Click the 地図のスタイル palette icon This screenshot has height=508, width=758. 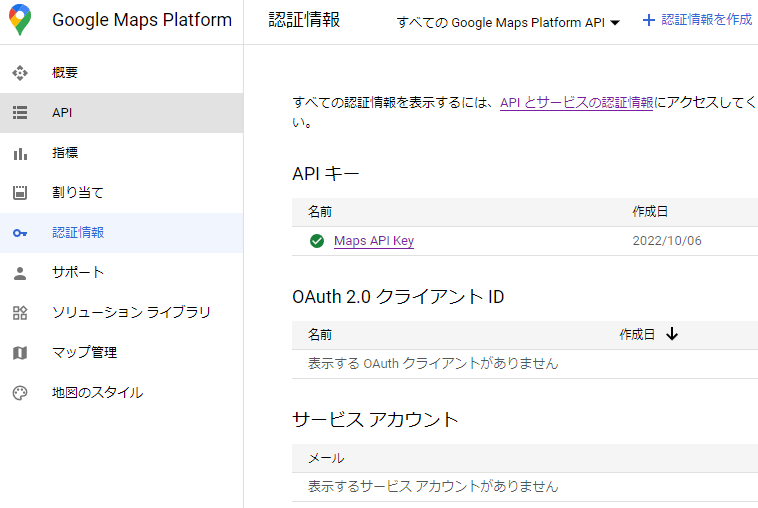pos(20,393)
